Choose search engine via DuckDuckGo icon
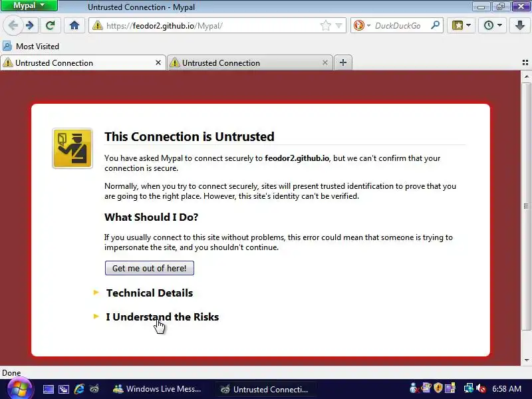Screen dimensions: 532x399 click(x=362, y=25)
